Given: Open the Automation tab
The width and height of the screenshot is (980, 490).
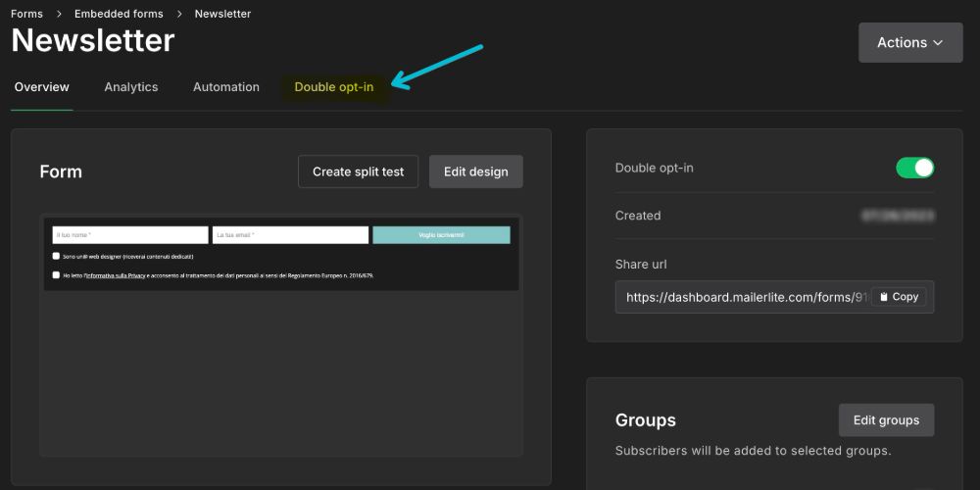Looking at the screenshot, I should click(226, 87).
